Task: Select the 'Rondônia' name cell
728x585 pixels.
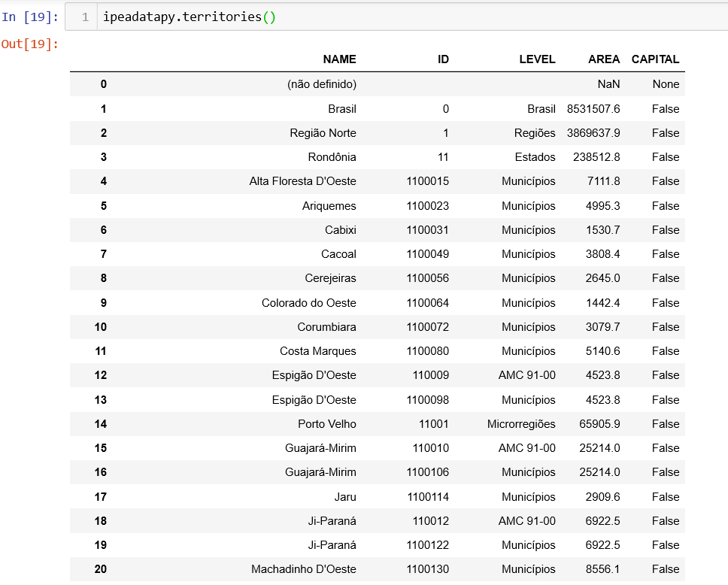Action: click(332, 157)
